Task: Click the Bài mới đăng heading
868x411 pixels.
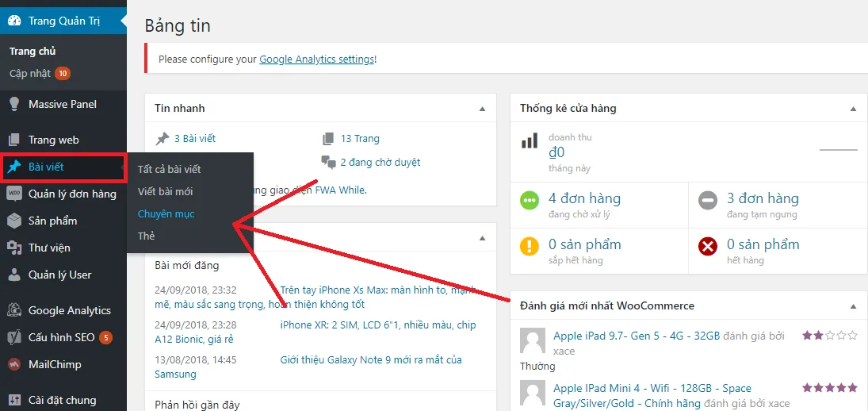Action: pyautogui.click(x=186, y=265)
